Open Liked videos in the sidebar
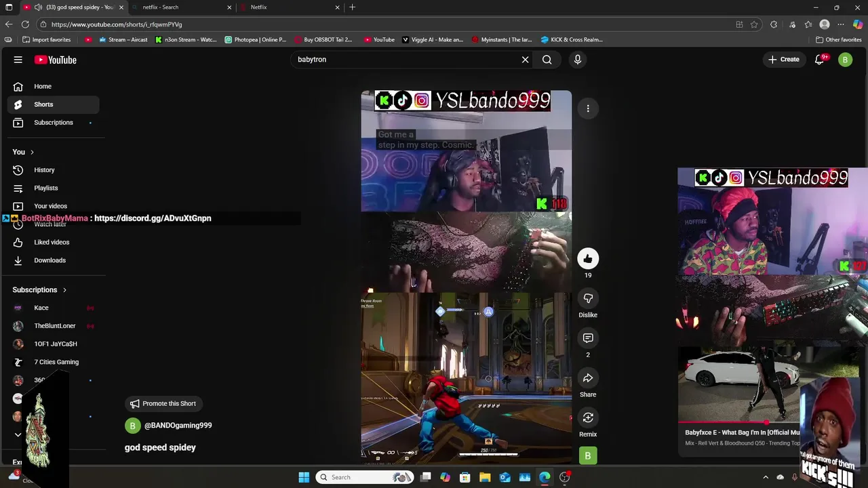The height and width of the screenshot is (488, 868). coord(53,242)
